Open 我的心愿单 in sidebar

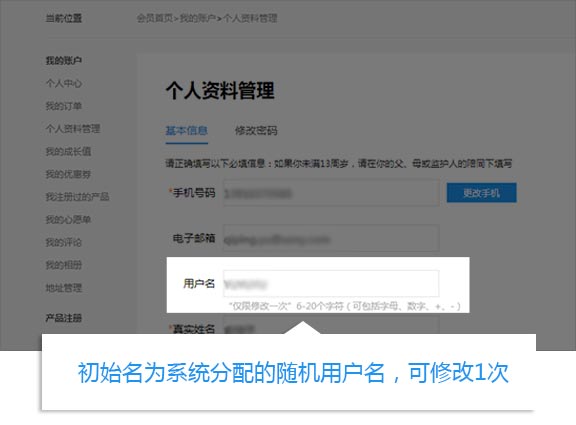pyautogui.click(x=68, y=220)
